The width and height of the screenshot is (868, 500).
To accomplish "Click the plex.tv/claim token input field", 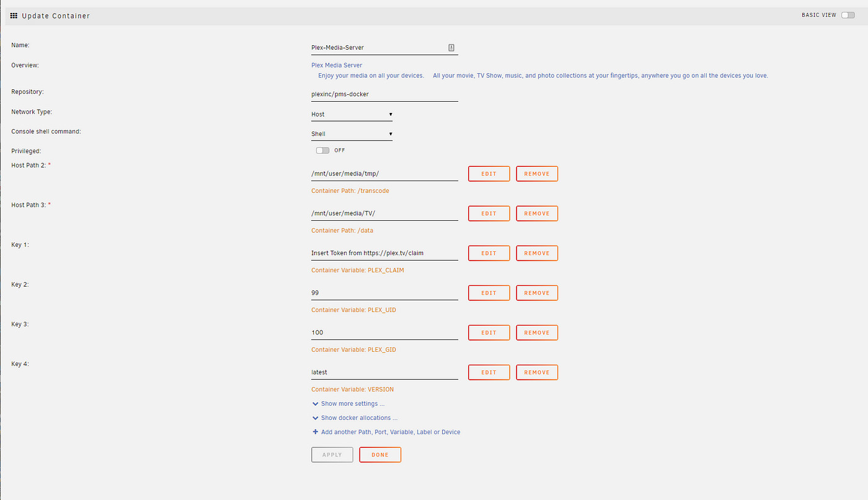I will [x=384, y=253].
